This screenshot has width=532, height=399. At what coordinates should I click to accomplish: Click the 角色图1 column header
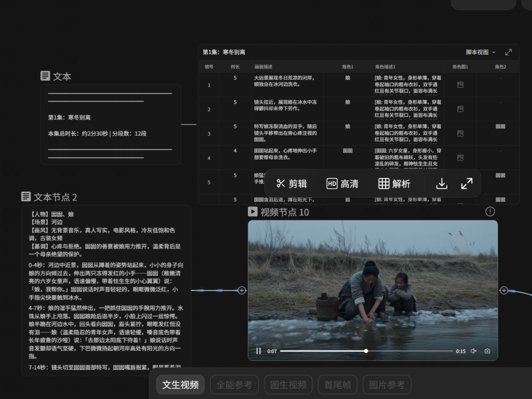(x=460, y=67)
